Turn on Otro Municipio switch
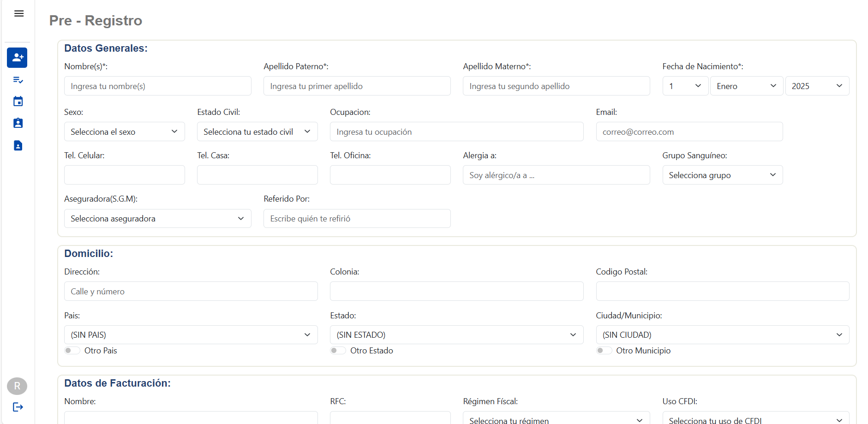The width and height of the screenshot is (868, 424). point(604,351)
